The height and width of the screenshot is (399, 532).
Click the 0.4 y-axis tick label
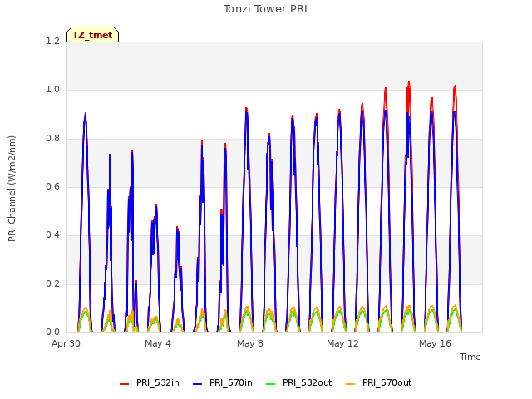pos(52,234)
